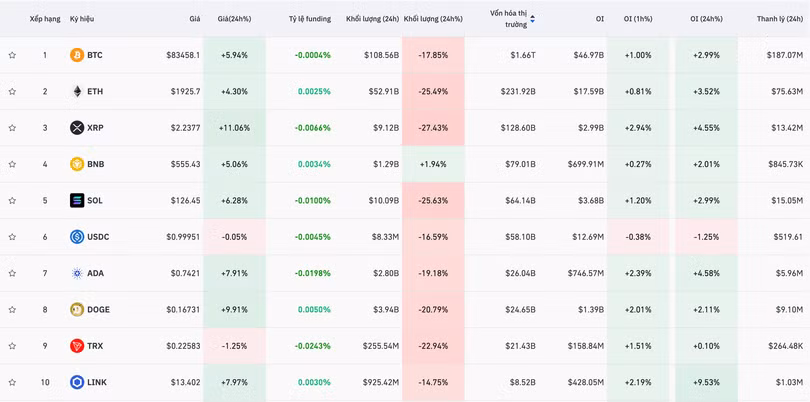Sort table by Giá(24h%) column header
Viewport: 810px width, 402px height.
234,19
